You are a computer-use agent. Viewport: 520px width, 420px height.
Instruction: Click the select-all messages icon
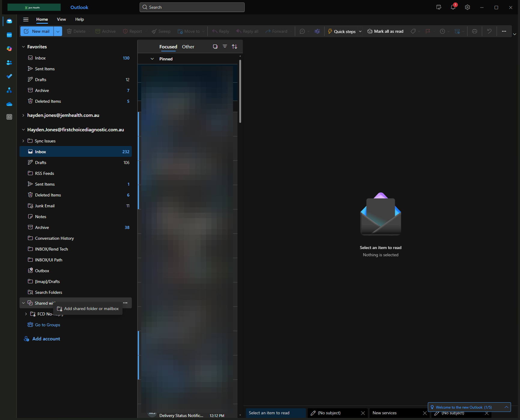(x=215, y=47)
